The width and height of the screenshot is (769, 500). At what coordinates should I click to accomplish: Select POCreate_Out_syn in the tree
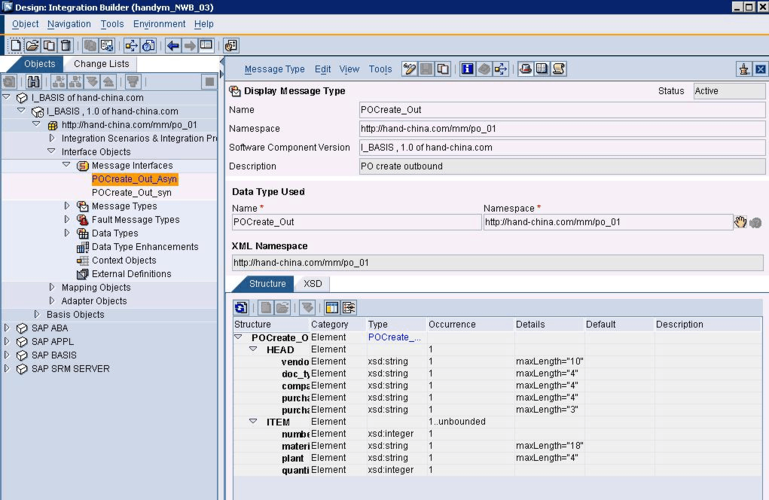click(x=131, y=193)
